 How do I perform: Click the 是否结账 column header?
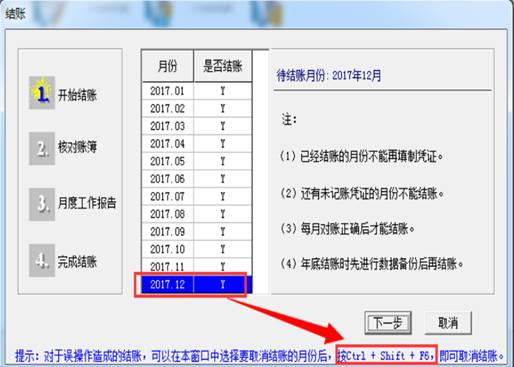[223, 66]
